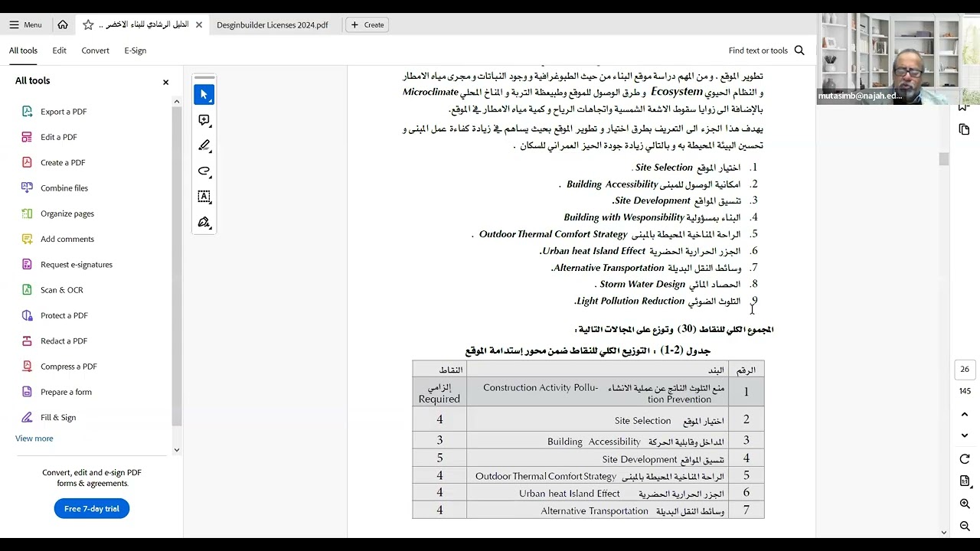Click the word 'Ecosystem' in the paragraph
This screenshot has width=980, height=551.
pos(676,92)
